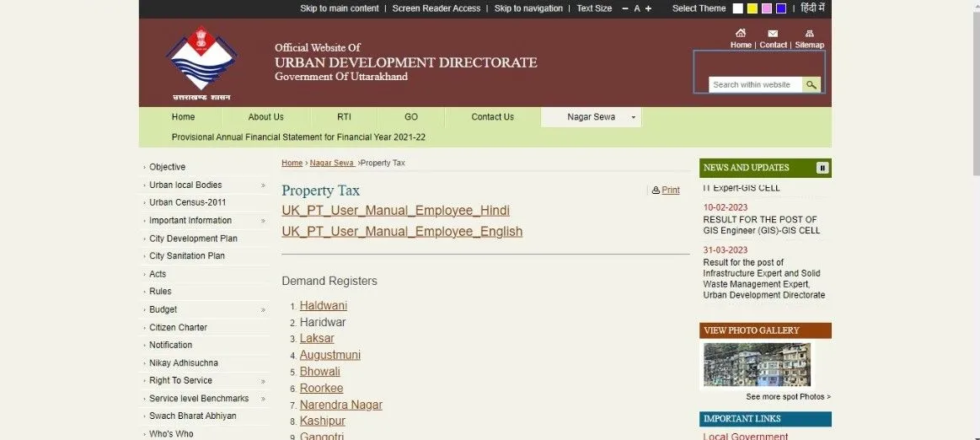Screen dimensions: 980x440
Task: Expand Urban local Bodies submenu
Action: tap(263, 185)
